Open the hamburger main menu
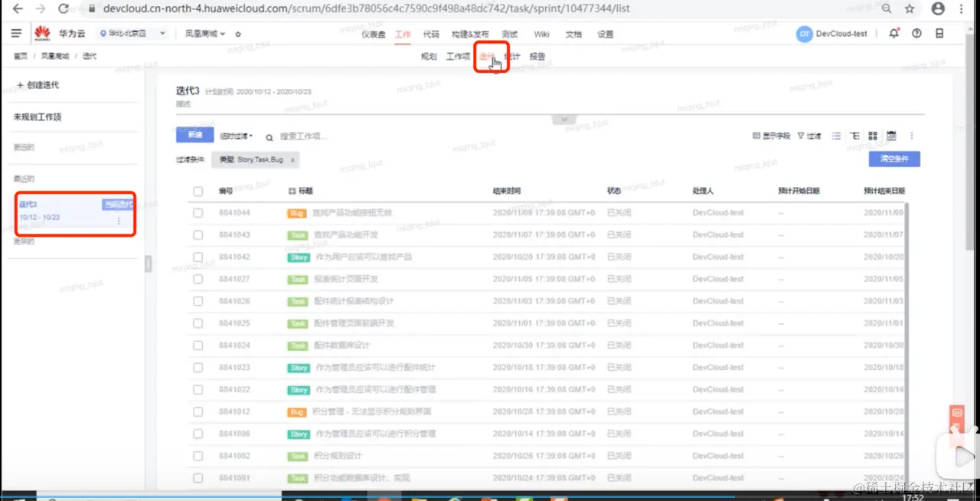 coord(17,34)
